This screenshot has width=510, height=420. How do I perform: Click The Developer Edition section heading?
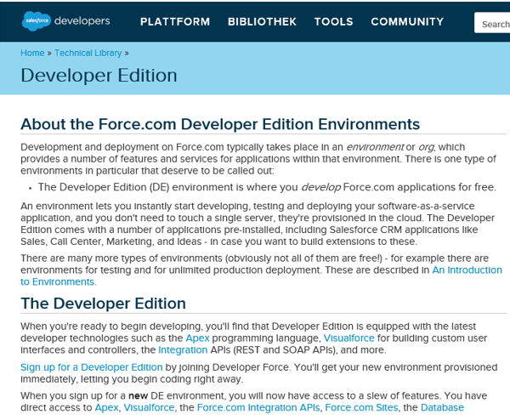coord(103,304)
